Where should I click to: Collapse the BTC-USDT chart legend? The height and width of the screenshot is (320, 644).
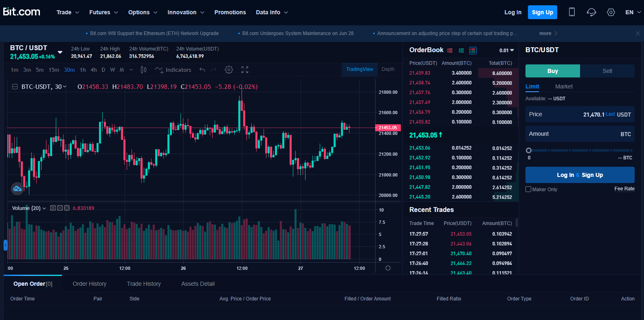[15, 87]
